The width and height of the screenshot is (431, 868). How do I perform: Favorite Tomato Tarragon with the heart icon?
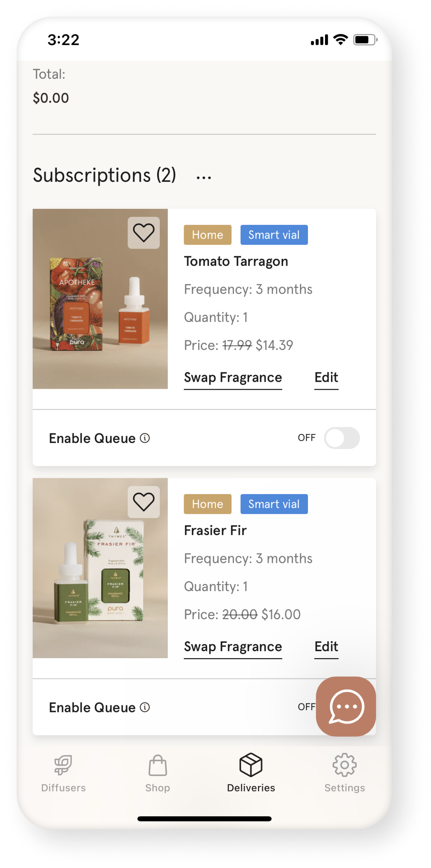(144, 232)
